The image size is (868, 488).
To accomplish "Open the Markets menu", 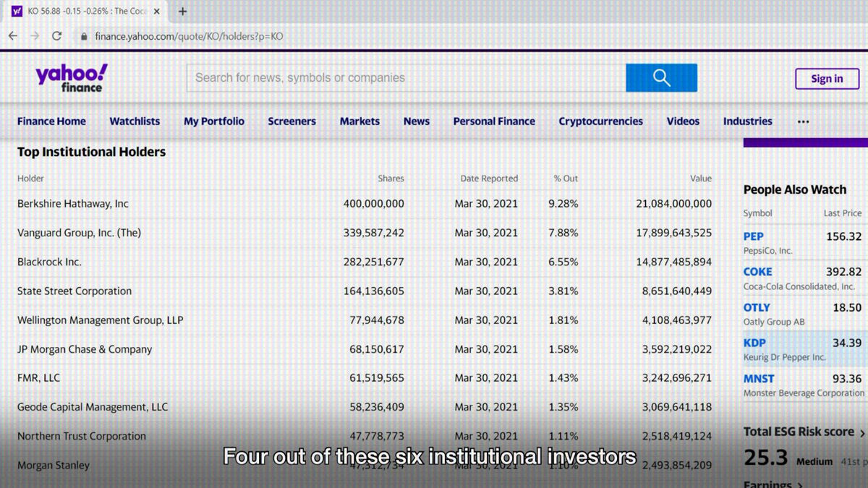I will [359, 121].
